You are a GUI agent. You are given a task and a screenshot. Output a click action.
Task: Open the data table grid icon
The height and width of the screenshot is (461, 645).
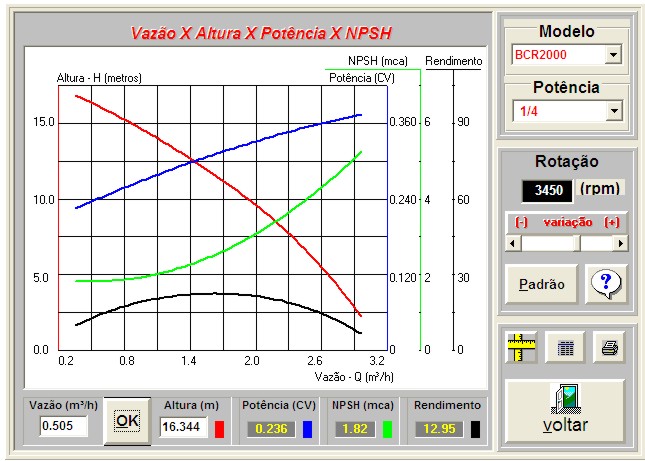566,348
